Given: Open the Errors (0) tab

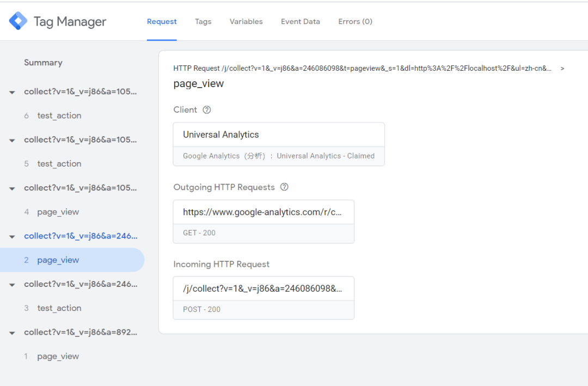Looking at the screenshot, I should click(x=355, y=21).
